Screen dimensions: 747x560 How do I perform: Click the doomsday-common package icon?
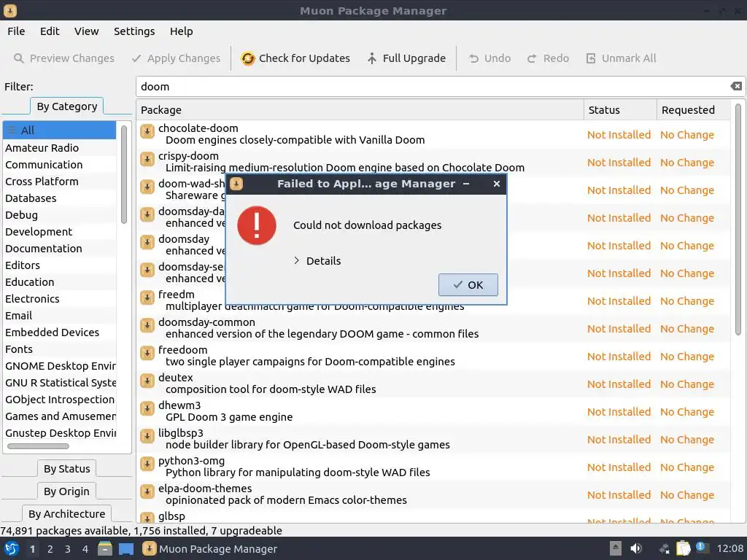(147, 324)
